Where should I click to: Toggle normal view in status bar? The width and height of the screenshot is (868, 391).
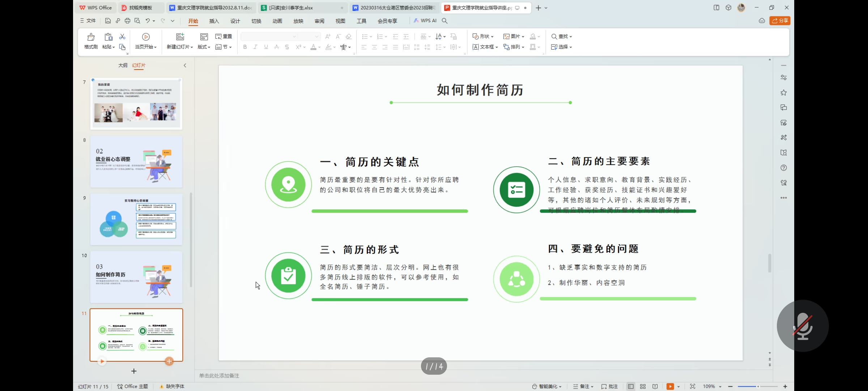click(x=631, y=387)
